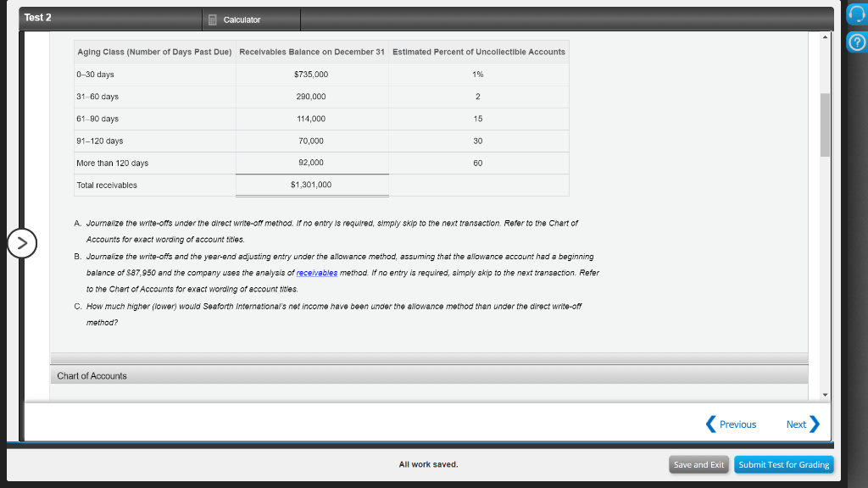868x488 pixels.
Task: Click the Previous chevron arrow icon
Action: 709,424
